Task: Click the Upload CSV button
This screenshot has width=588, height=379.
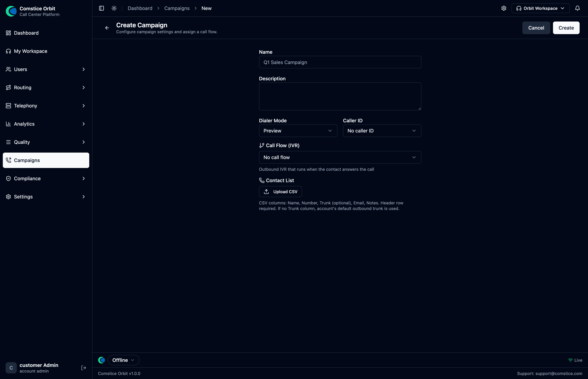Action: point(280,192)
